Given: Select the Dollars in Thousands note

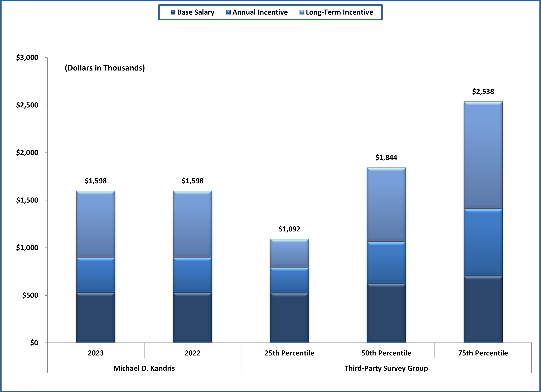Looking at the screenshot, I should tap(105, 68).
